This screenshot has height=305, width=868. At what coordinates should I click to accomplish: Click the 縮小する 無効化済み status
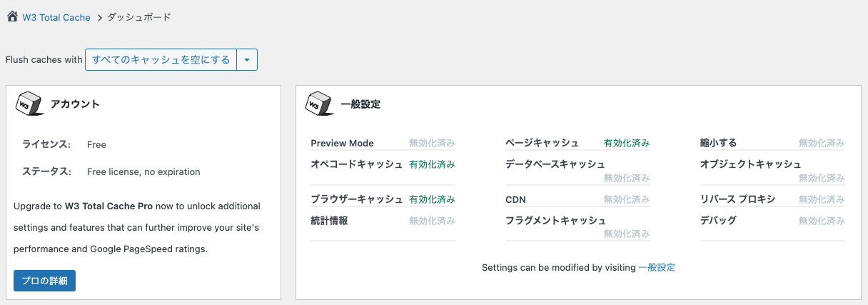click(x=822, y=143)
